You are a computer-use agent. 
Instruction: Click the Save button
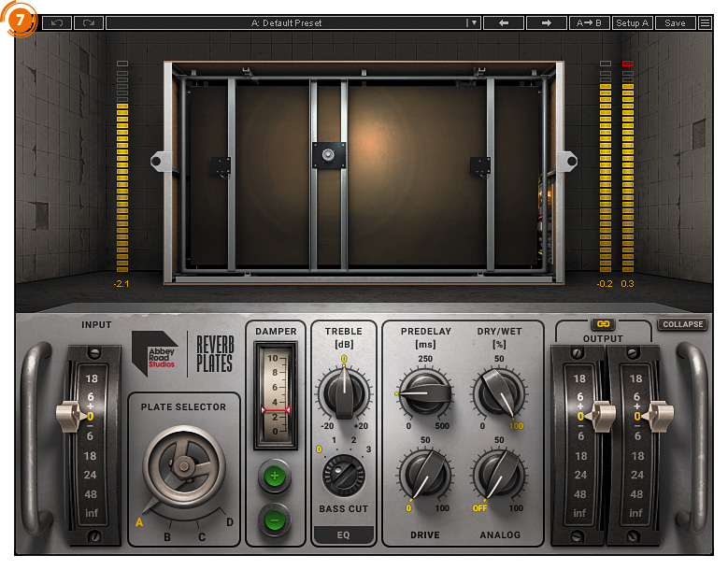[x=675, y=22]
